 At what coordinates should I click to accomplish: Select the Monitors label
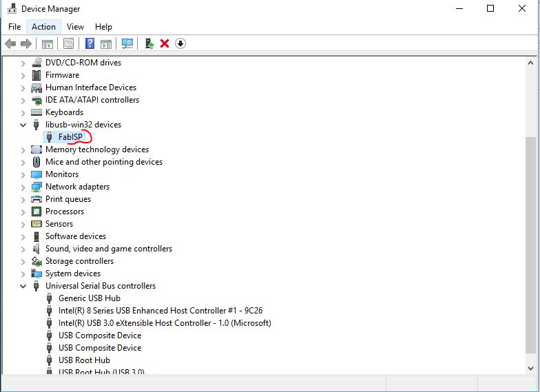tap(62, 174)
